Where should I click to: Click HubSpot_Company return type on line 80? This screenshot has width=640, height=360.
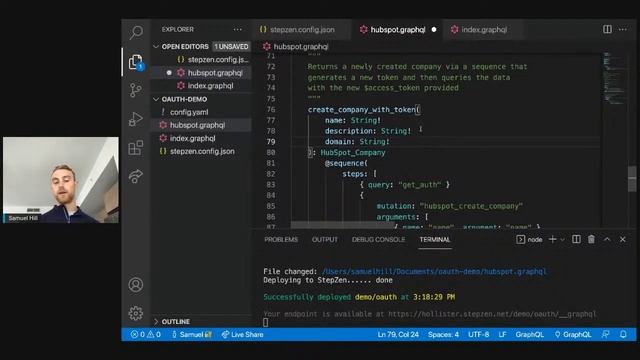[x=353, y=152]
